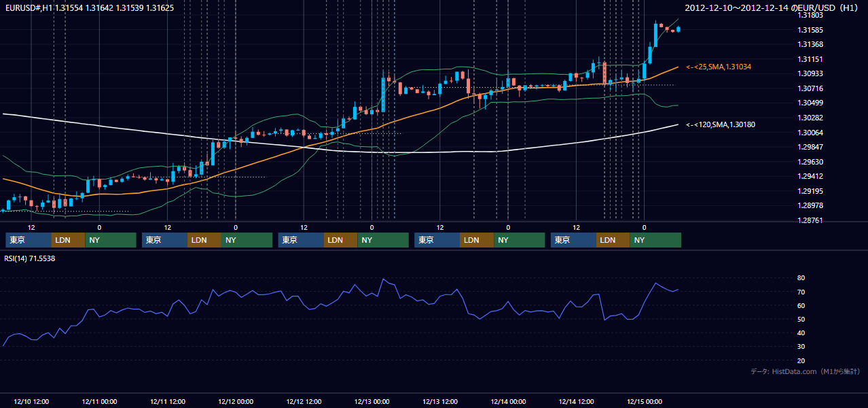Click price axis value 1.30499
This screenshot has height=408, width=868.
[x=810, y=103]
